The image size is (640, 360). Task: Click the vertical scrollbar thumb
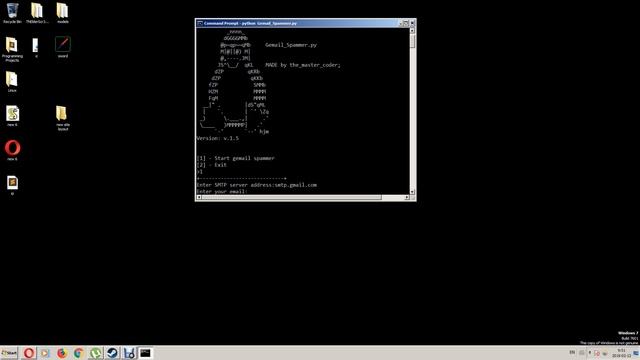412,41
